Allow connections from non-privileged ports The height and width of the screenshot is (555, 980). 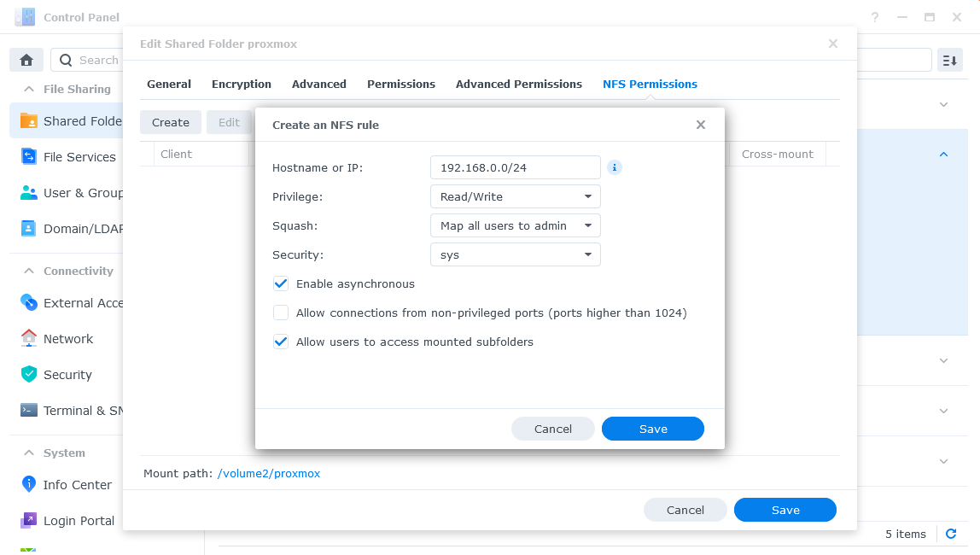281,313
